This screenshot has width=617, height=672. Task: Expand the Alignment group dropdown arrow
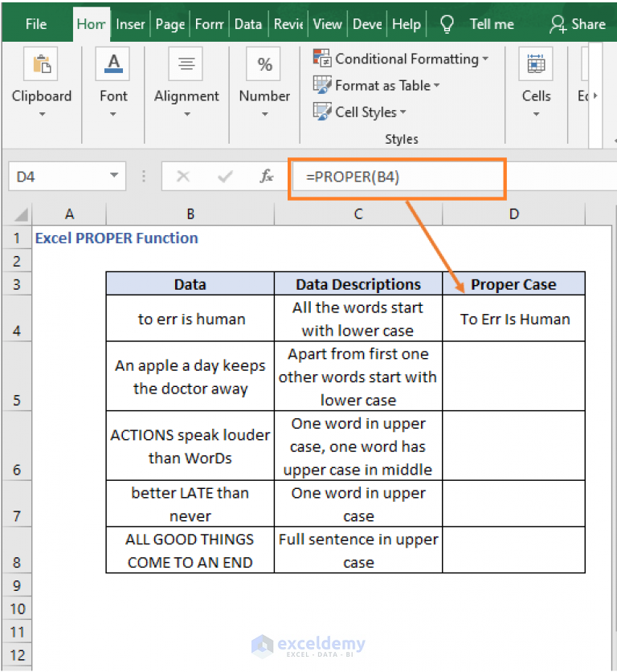tap(187, 114)
